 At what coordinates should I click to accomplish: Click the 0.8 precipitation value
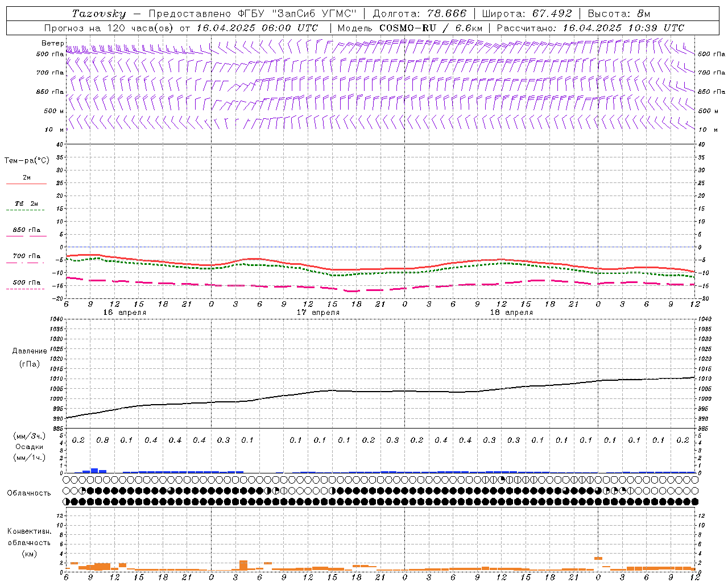[102, 440]
